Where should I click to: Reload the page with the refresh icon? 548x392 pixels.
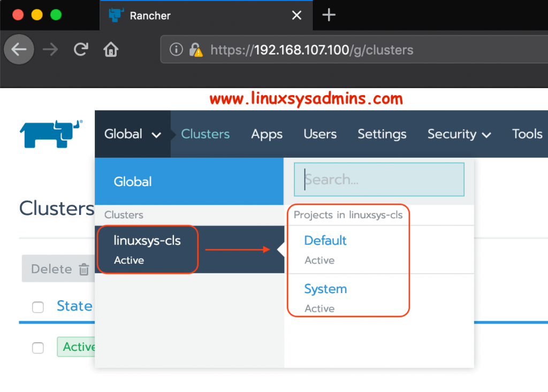pos(81,49)
